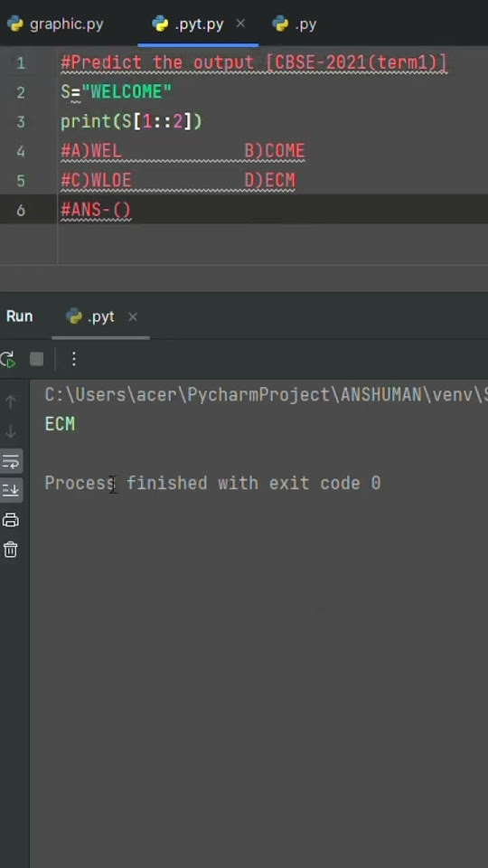Screen dimensions: 488x868
Task: Clear the console with the trash icon
Action: point(11,549)
